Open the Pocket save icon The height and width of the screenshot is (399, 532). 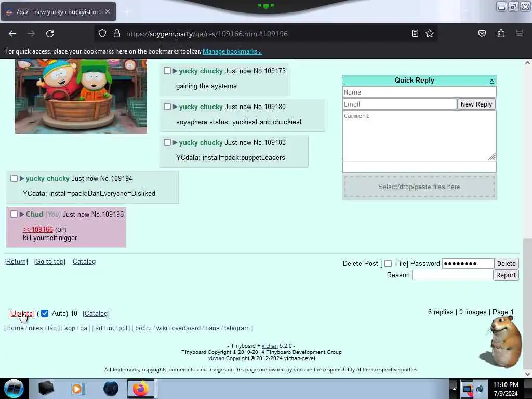pos(482,33)
